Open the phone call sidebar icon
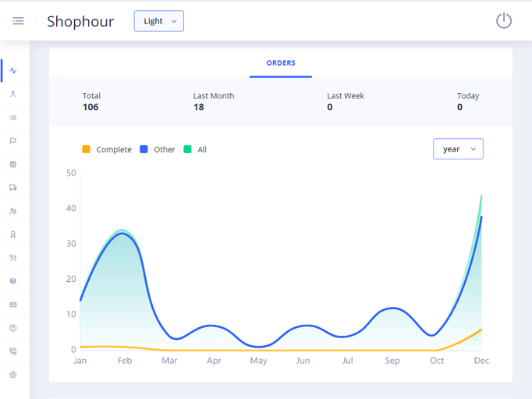The width and height of the screenshot is (532, 399). pos(13,351)
